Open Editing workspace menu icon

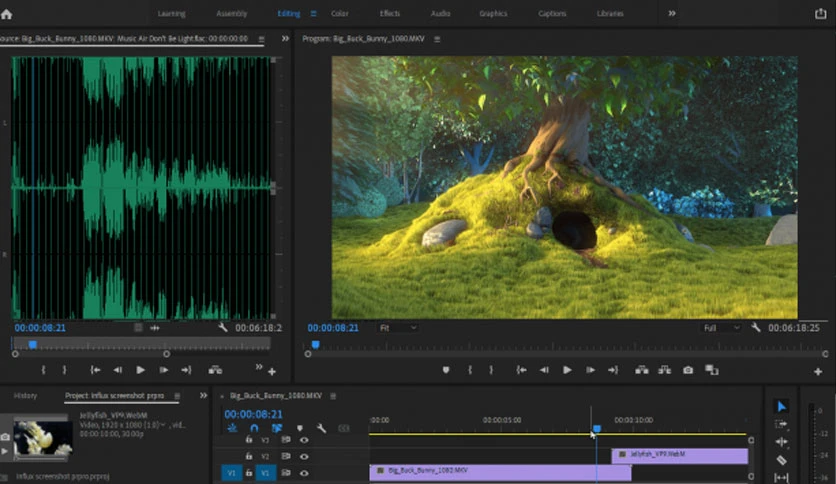[314, 14]
